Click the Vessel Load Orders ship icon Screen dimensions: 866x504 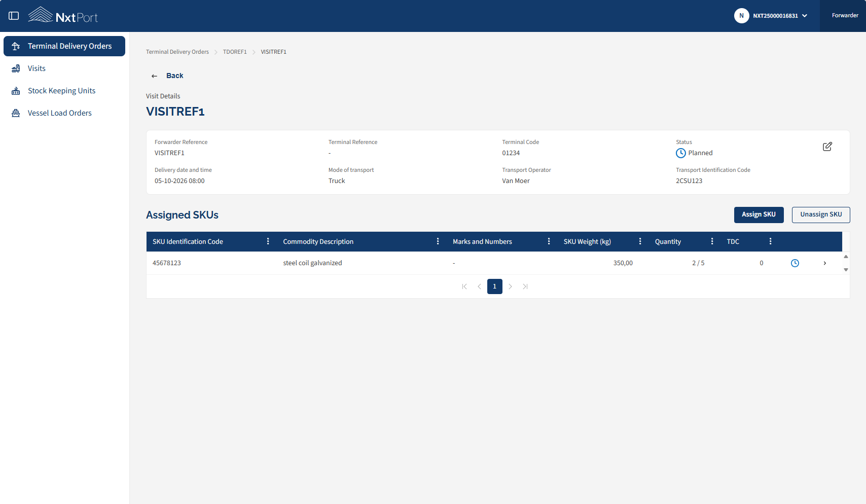(x=16, y=113)
